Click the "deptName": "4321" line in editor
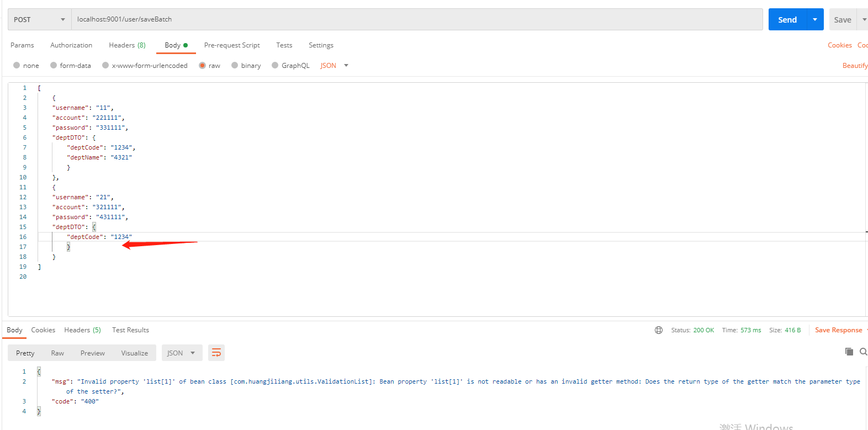The height and width of the screenshot is (430, 868). [x=99, y=157]
